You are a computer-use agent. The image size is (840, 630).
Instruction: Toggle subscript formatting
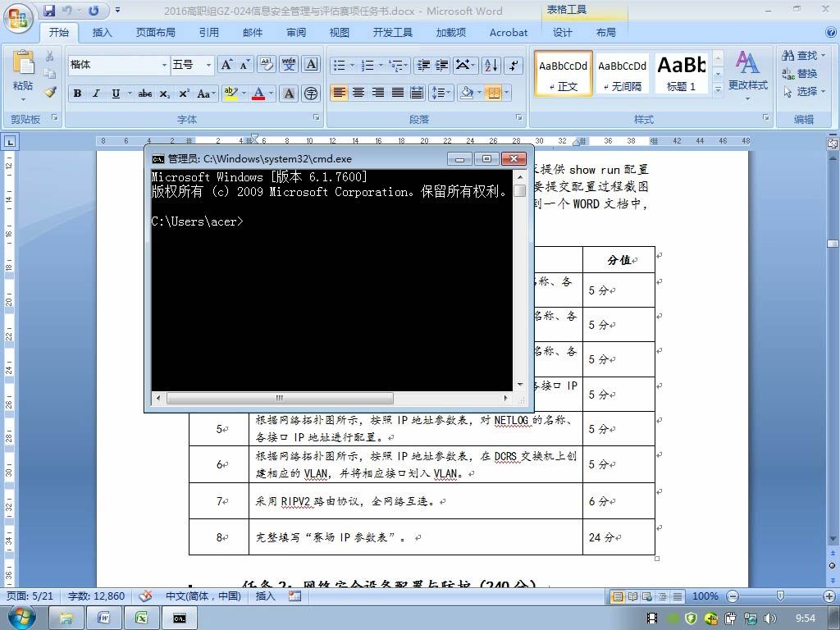pos(165,94)
